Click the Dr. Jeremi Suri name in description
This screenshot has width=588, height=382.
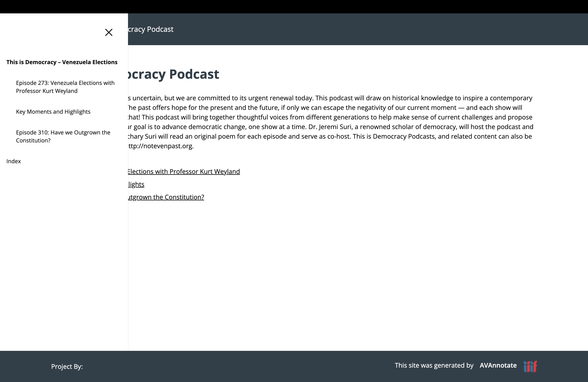tap(330, 127)
